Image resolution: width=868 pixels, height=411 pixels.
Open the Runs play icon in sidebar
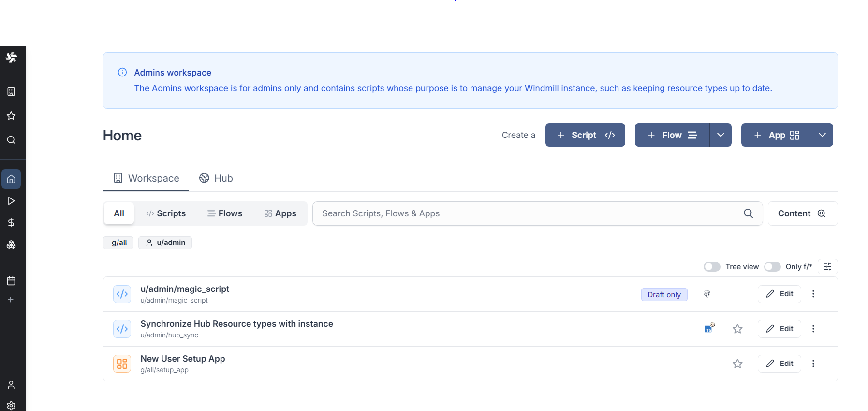[11, 201]
